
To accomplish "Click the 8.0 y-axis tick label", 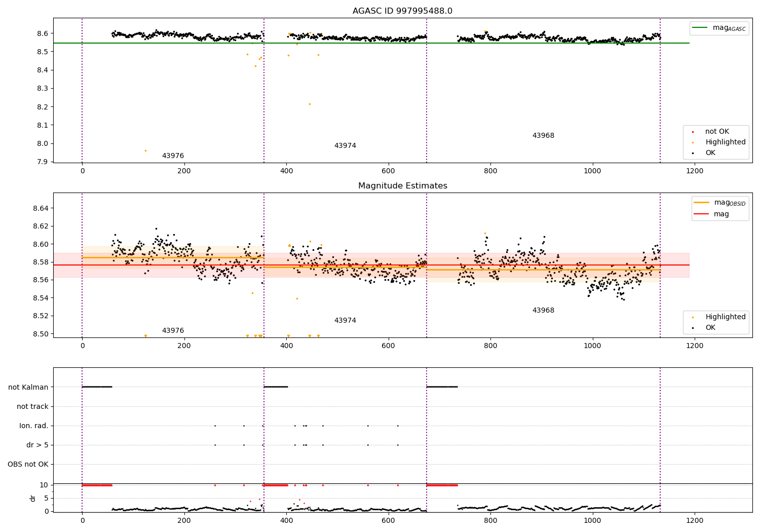I will coord(42,143).
